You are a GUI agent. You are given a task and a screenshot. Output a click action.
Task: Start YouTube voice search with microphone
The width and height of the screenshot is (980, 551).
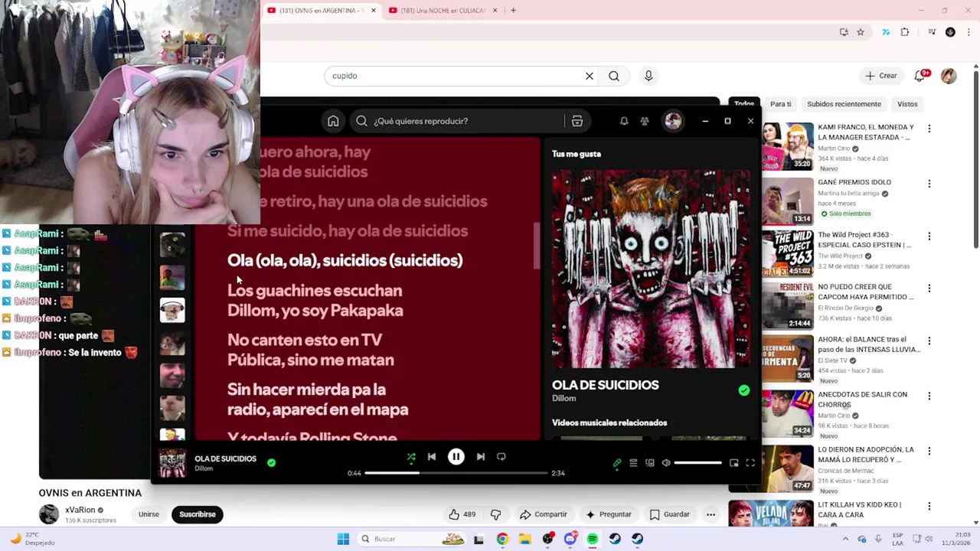coord(648,76)
